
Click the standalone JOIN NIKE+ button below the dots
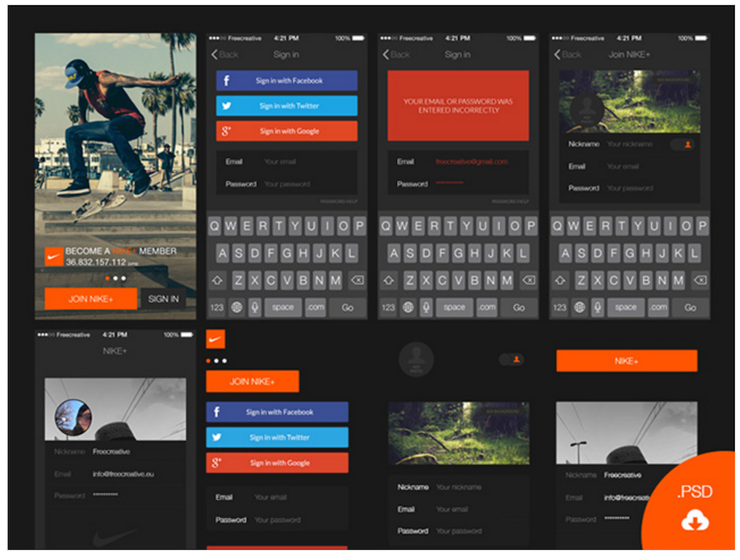[253, 381]
